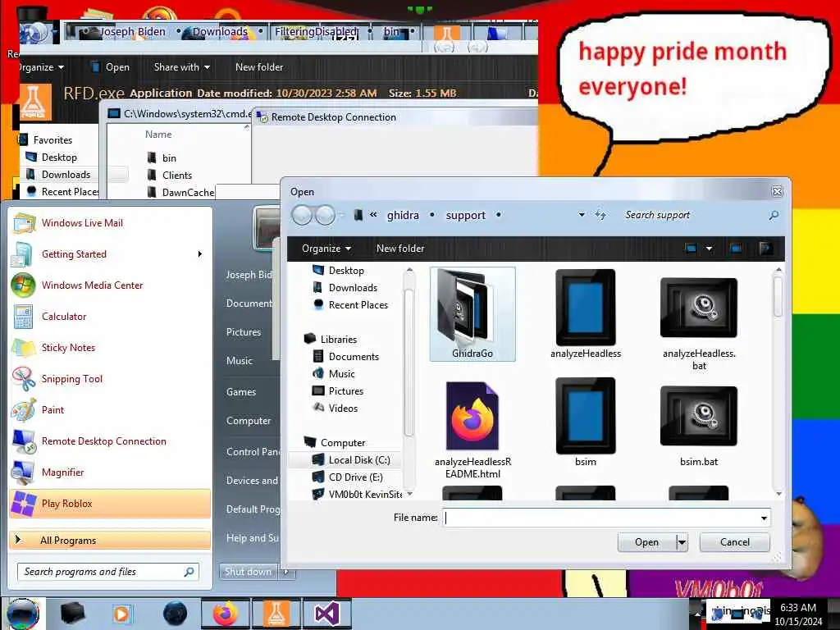Open the view options dropdown arrow
The image size is (840, 630).
click(x=710, y=248)
